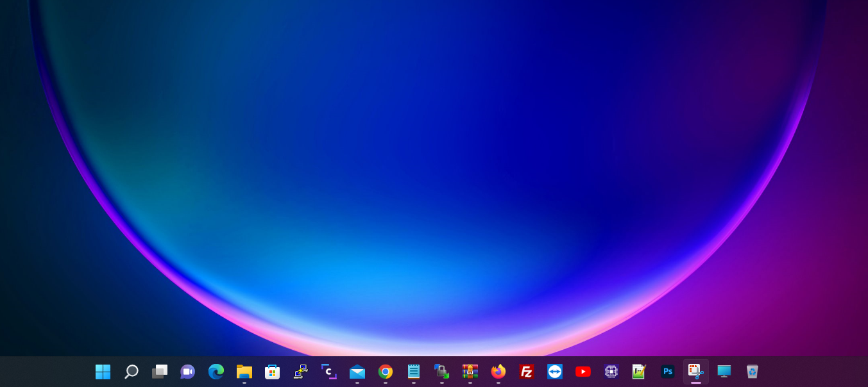Switch to Google Chrome
The width and height of the screenshot is (868, 387).
coord(386,372)
